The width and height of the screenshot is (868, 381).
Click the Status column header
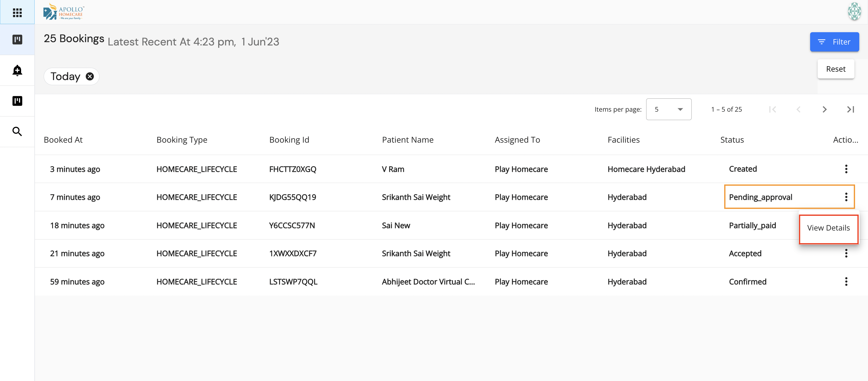tap(732, 140)
